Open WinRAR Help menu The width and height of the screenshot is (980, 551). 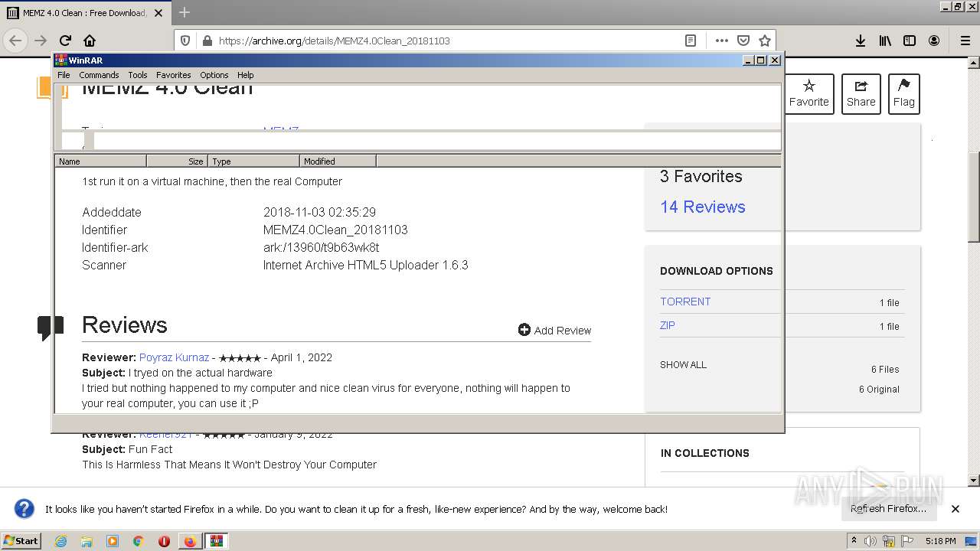[245, 75]
